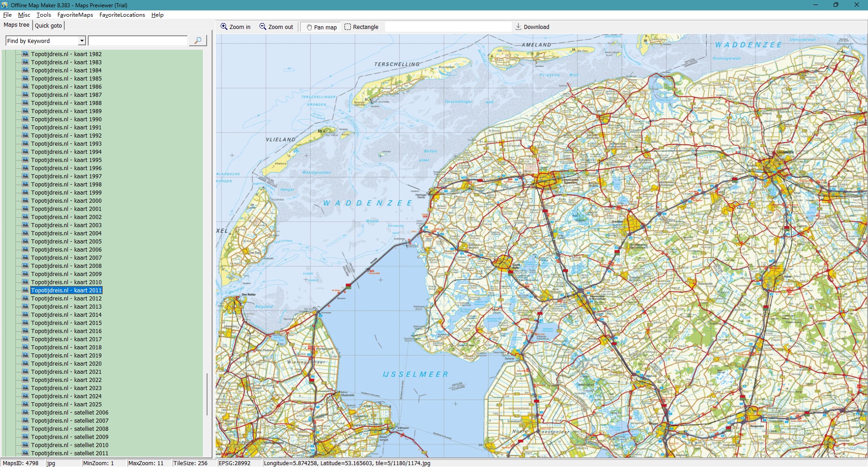Switch to the Maps tree tab
The width and height of the screenshot is (868, 467).
tap(16, 25)
